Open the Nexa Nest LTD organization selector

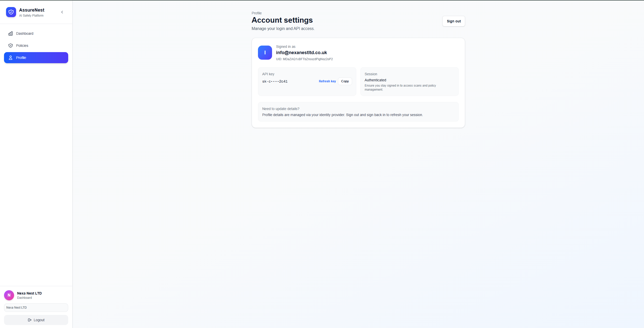coord(36,308)
